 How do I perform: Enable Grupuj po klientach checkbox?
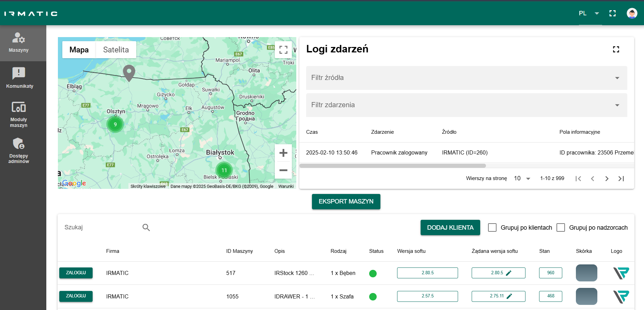pyautogui.click(x=492, y=227)
